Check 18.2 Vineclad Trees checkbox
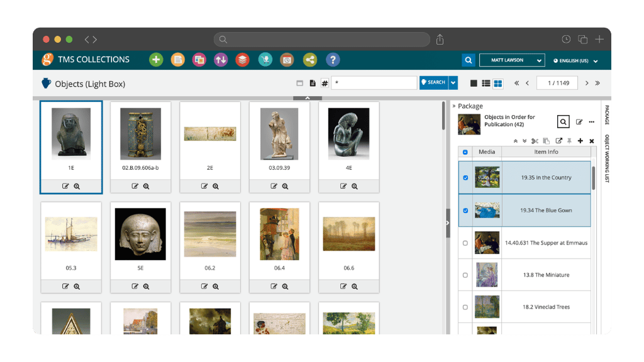The image size is (644, 362). (x=465, y=307)
